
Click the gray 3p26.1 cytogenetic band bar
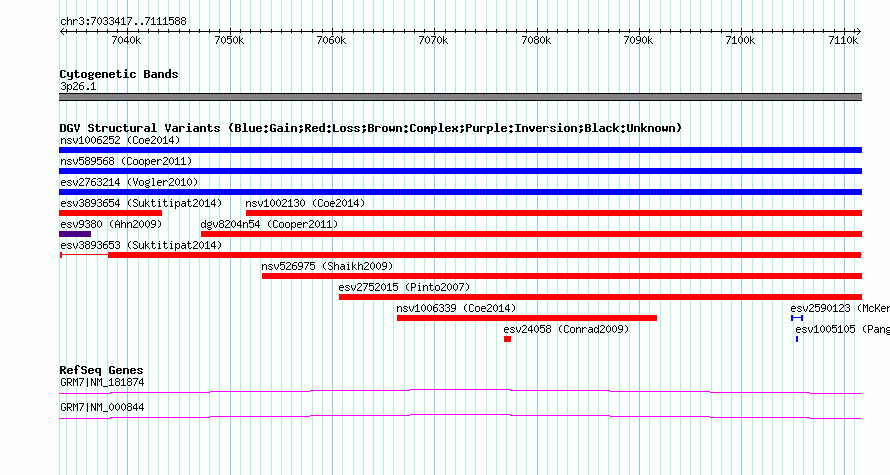pyautogui.click(x=460, y=97)
